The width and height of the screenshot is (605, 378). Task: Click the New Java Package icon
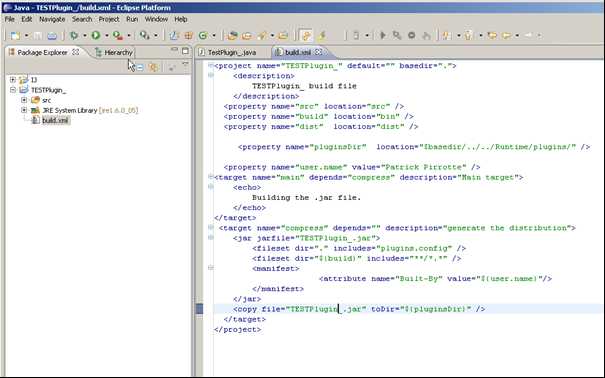coord(188,35)
